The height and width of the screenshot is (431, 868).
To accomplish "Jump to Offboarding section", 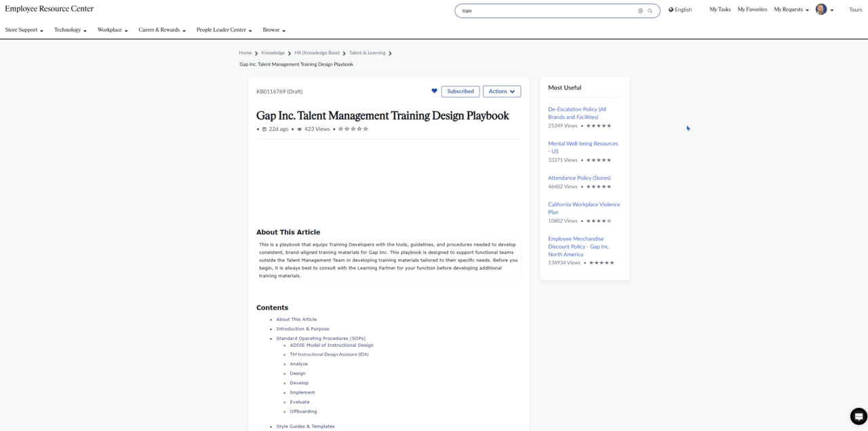I will pos(303,411).
